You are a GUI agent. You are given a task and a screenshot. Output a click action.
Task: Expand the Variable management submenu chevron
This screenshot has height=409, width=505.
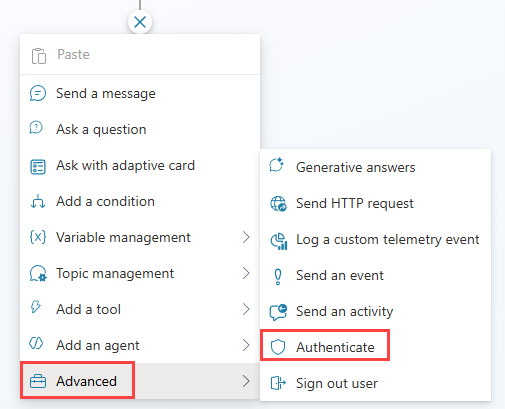tap(246, 237)
